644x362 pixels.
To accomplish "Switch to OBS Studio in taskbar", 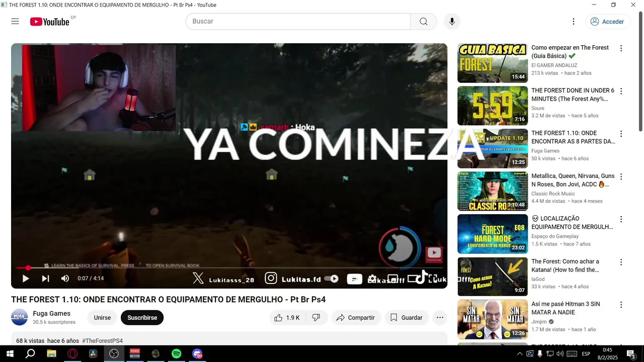I will point(114,354).
